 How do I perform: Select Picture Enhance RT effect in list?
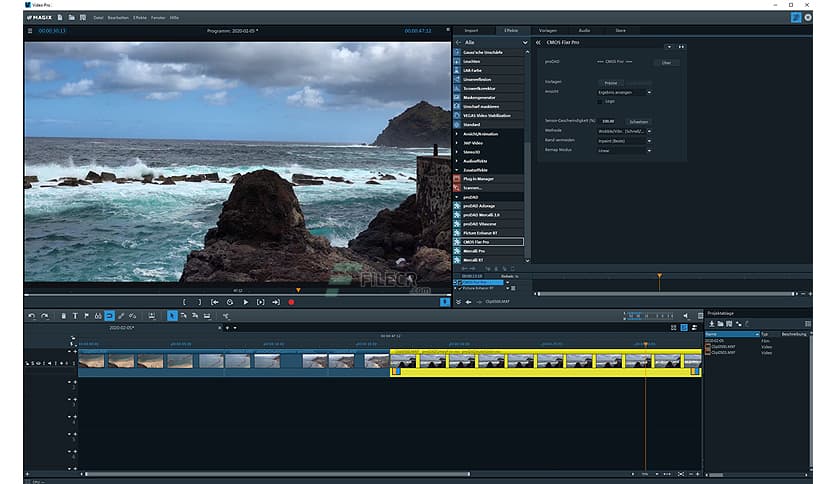(489, 233)
